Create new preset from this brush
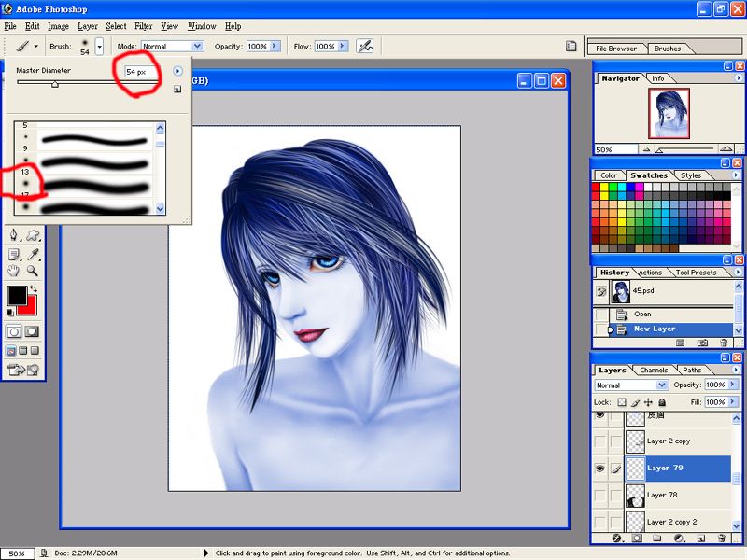The height and width of the screenshot is (560, 747). point(177,89)
